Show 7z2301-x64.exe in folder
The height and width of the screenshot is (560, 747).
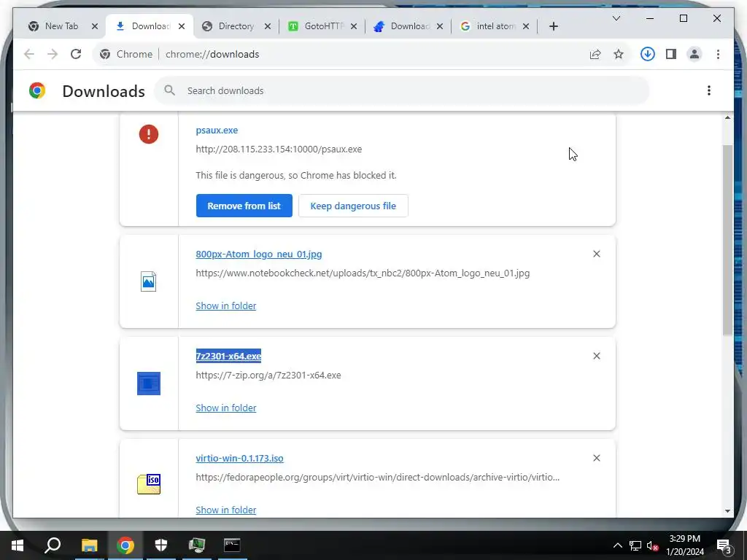tap(226, 408)
